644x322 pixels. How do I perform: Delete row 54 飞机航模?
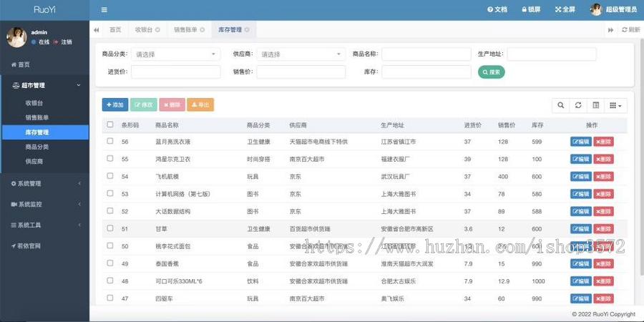click(603, 177)
